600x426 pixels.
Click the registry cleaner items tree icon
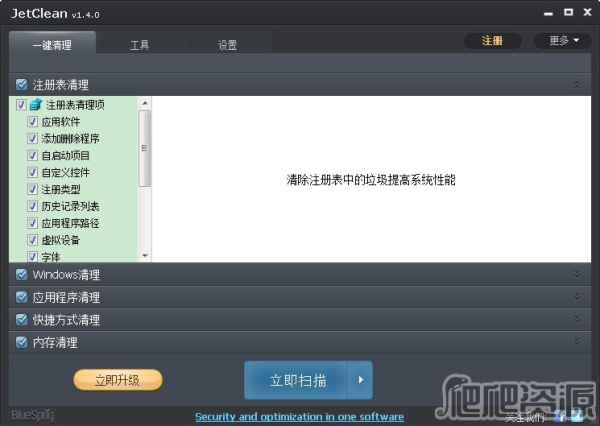(36, 104)
